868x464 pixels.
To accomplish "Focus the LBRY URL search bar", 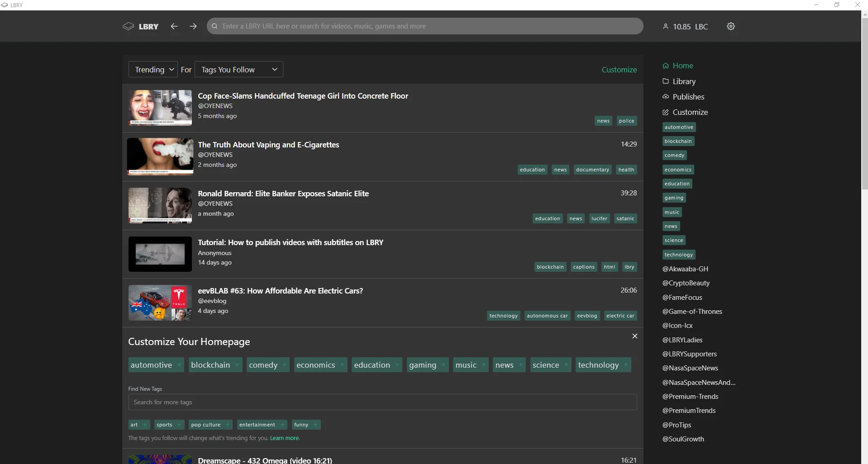I will pos(425,26).
